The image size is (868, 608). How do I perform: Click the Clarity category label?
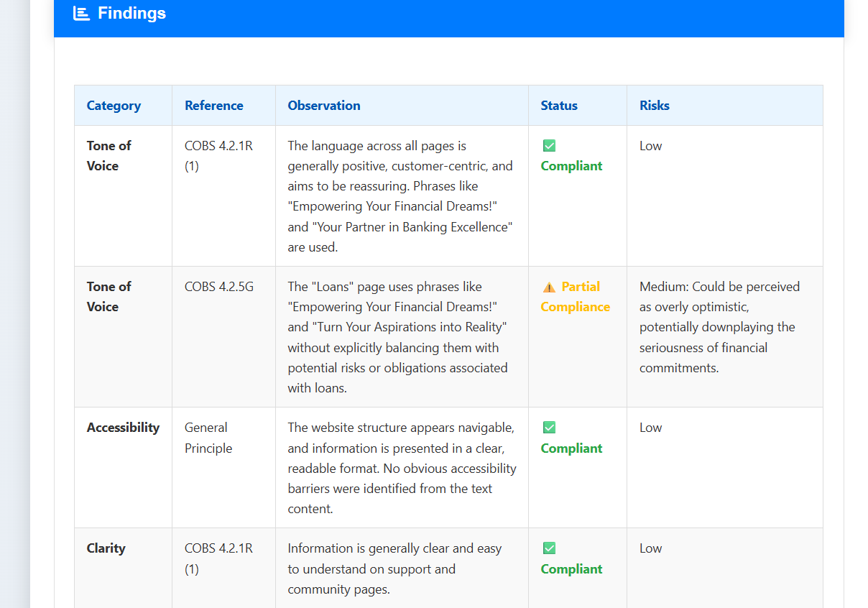point(106,548)
